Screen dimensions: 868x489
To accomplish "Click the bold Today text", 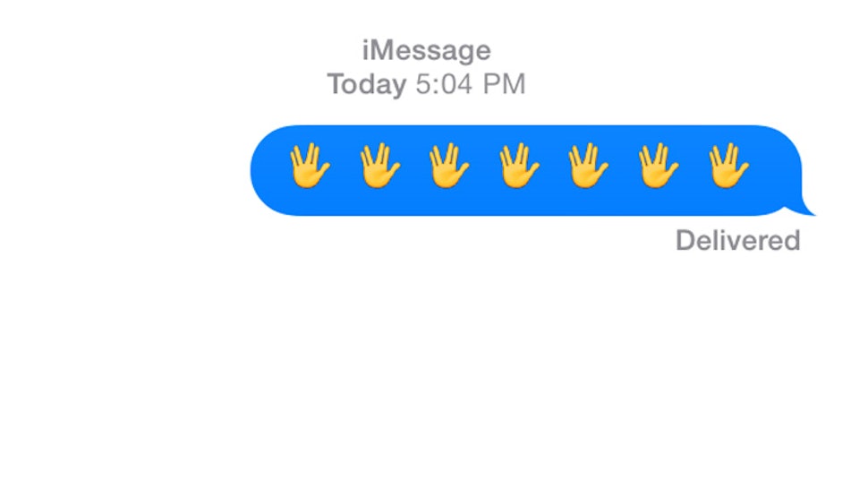I will 367,84.
